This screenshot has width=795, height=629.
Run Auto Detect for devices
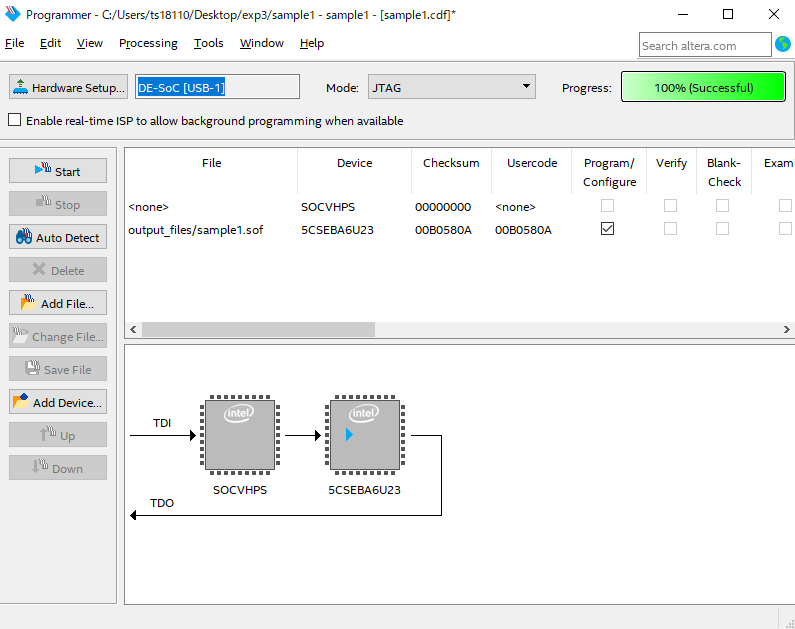(58, 237)
